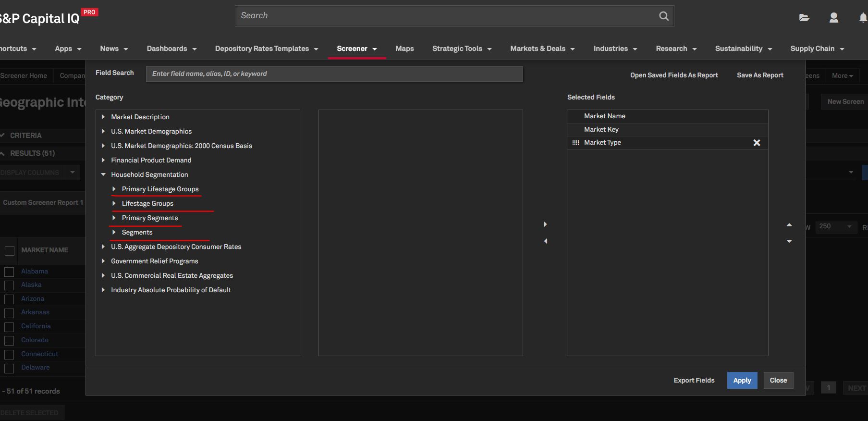The width and height of the screenshot is (868, 421).
Task: Click the Field Search input box
Action: [334, 74]
